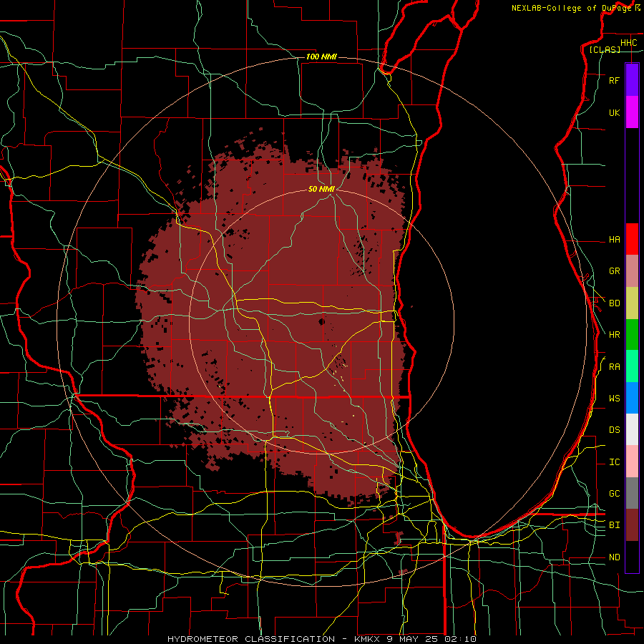This screenshot has height=644, width=644.
Task: Click the BI brown legend swatch
Action: [x=632, y=525]
